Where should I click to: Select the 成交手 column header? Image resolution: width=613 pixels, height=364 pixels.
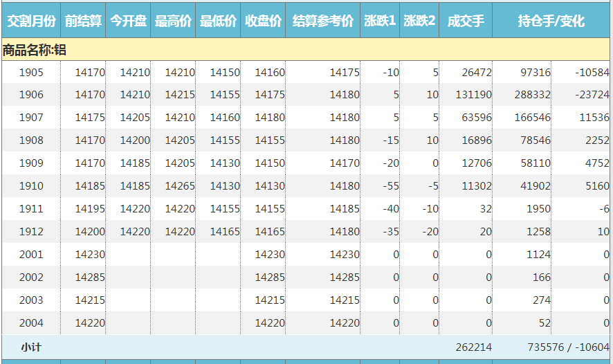pyautogui.click(x=465, y=21)
